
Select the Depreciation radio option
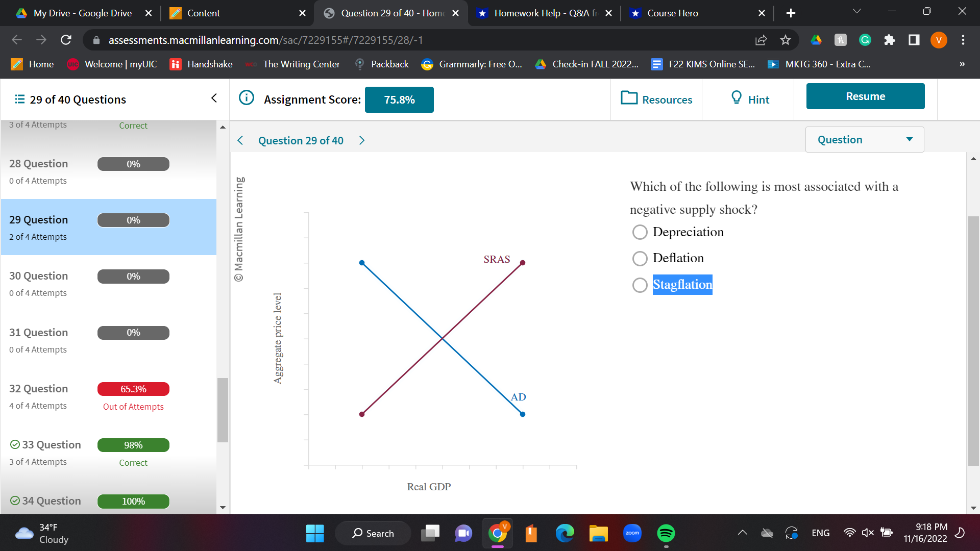pos(640,232)
